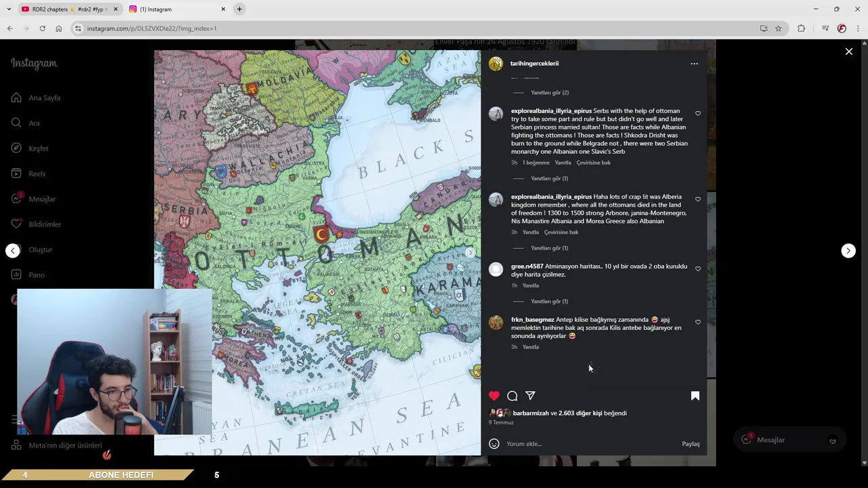This screenshot has height=488, width=868.
Task: Open floating Mesajlar chat widget
Action: (x=789, y=440)
